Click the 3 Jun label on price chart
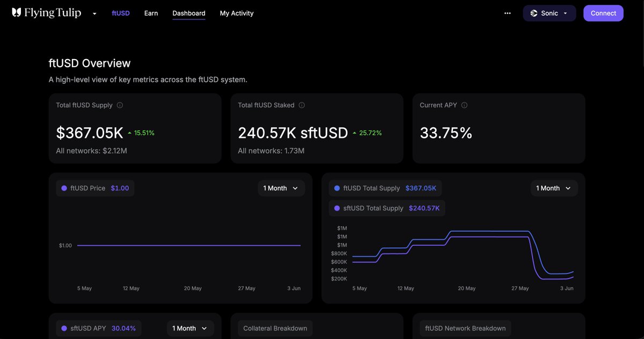Screen dimensions: 644x339 click(x=293, y=288)
